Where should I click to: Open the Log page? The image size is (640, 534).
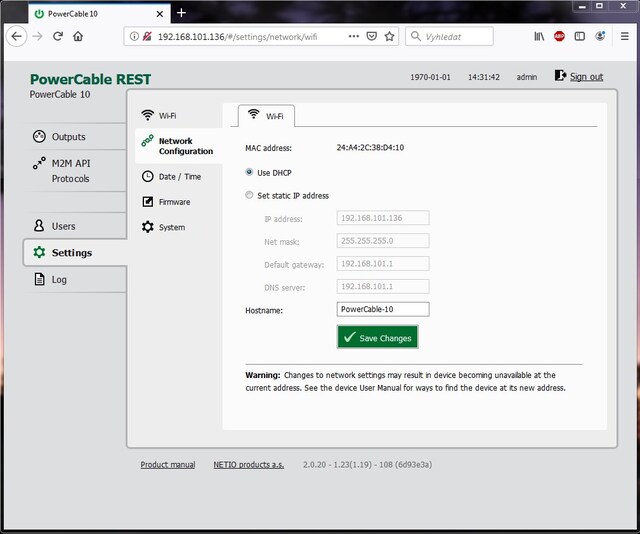click(x=59, y=280)
